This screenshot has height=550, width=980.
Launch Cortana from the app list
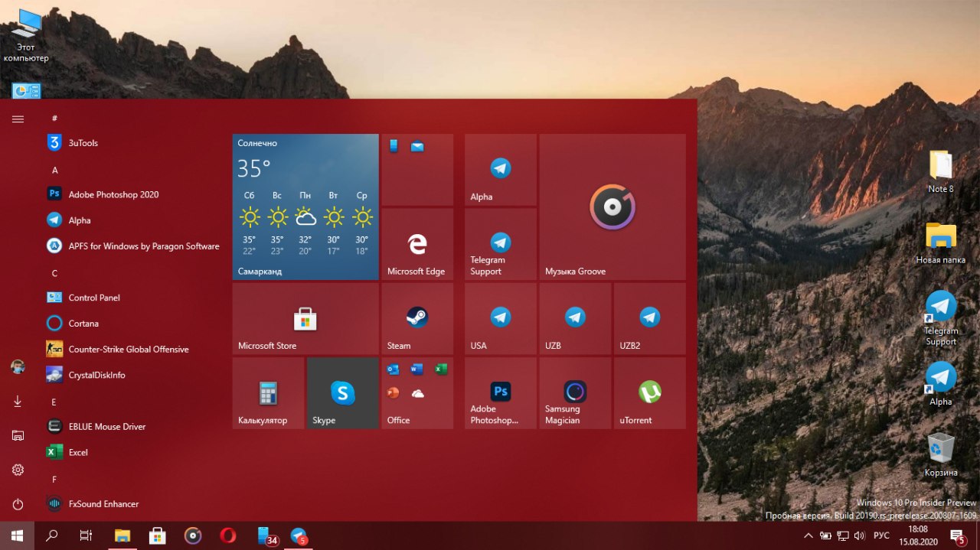coord(134,324)
